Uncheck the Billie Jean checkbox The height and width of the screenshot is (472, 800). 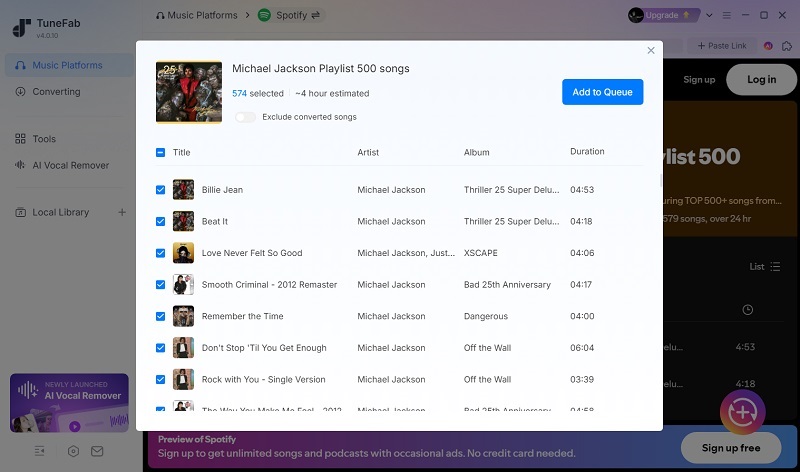[160, 190]
